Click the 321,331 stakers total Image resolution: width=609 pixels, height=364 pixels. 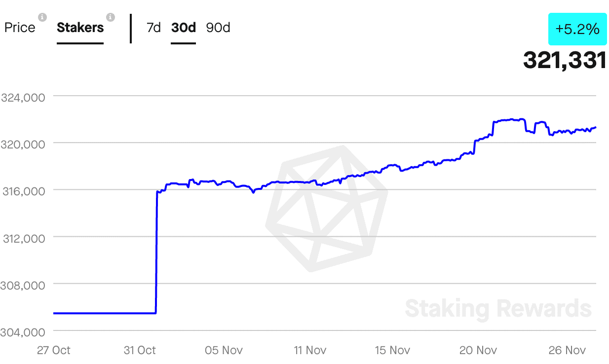[565, 60]
